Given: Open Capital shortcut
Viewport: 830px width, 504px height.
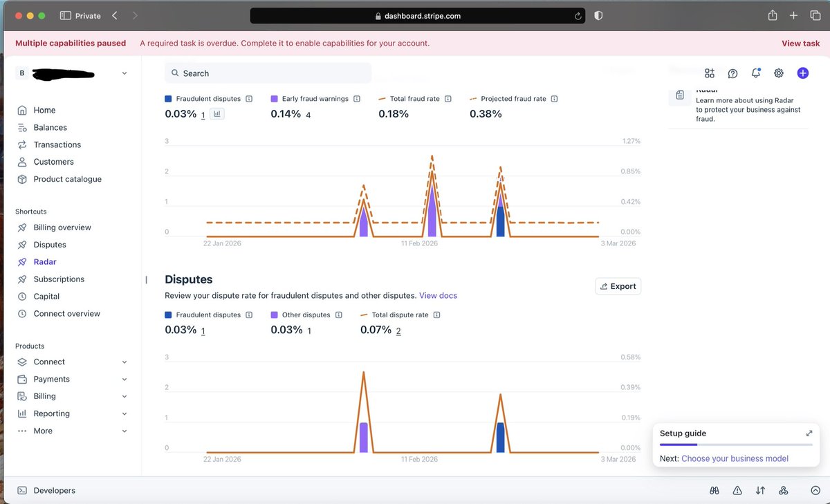Looking at the screenshot, I should (46, 297).
